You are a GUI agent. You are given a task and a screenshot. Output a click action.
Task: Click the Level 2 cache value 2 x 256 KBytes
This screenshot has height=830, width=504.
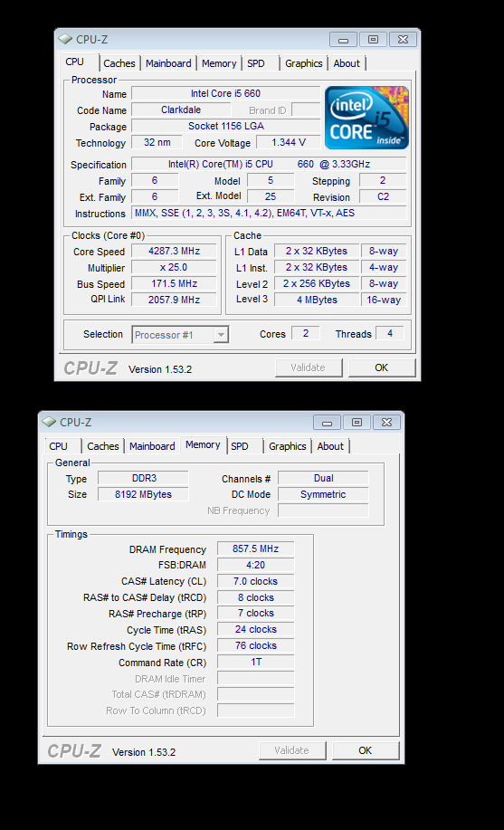click(x=316, y=283)
